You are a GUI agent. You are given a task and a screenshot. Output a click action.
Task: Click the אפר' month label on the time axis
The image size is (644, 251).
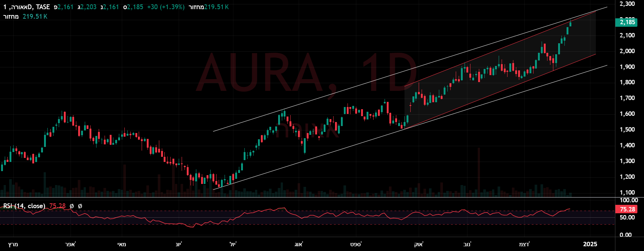[70, 244]
